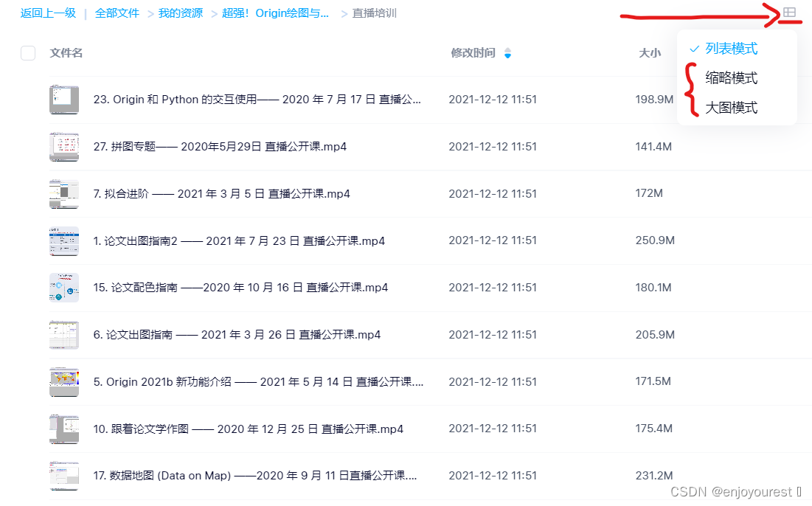Sort by 修改时间 arrow icon
The width and height of the screenshot is (812, 506).
tap(507, 53)
